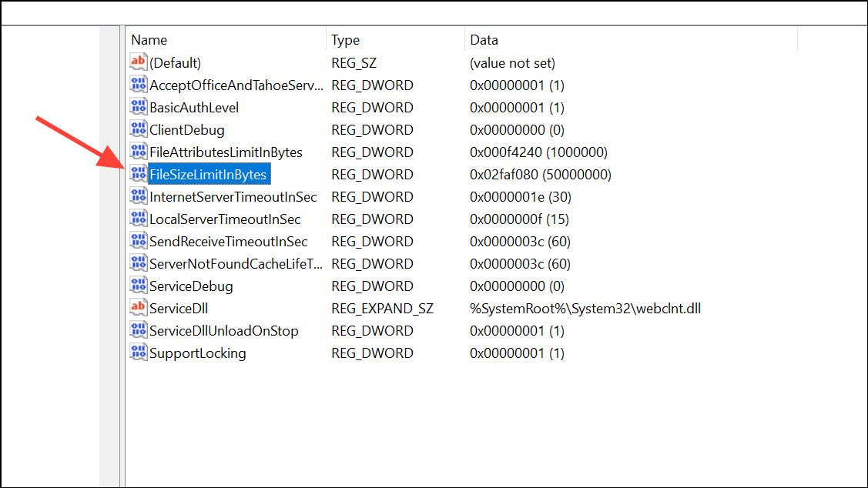Select the ServiceDllUnloadOnStop value name

223,331
